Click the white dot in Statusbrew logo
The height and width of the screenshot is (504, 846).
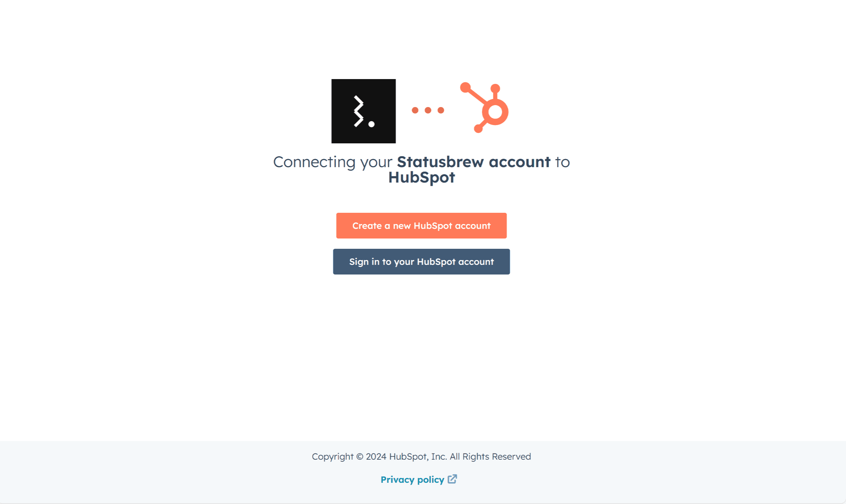coord(372,124)
